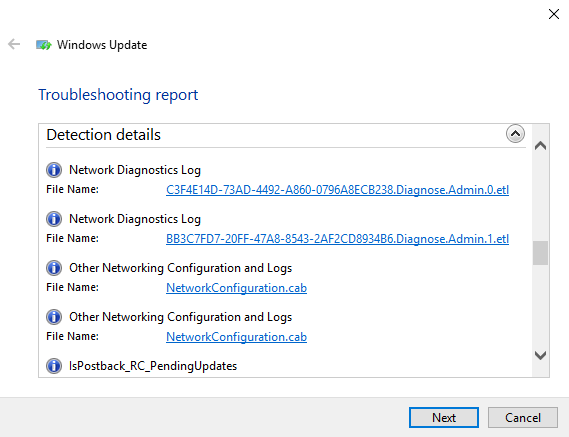
Task: Collapse the Detection details section
Action: pyautogui.click(x=515, y=134)
